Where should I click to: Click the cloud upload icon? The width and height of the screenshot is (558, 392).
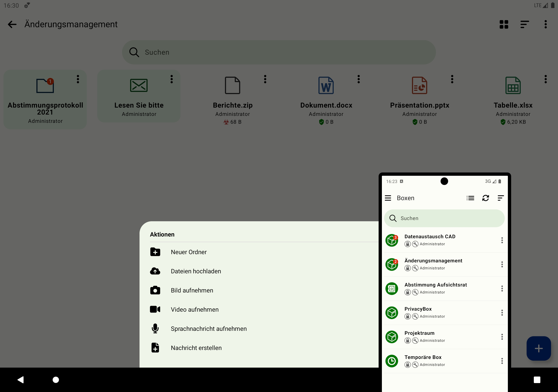click(x=155, y=271)
